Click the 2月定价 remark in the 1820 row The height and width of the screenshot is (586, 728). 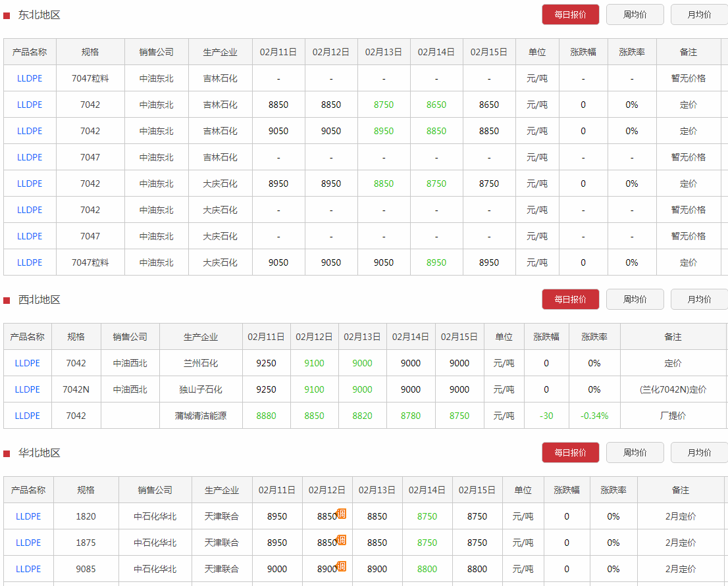pyautogui.click(x=681, y=516)
